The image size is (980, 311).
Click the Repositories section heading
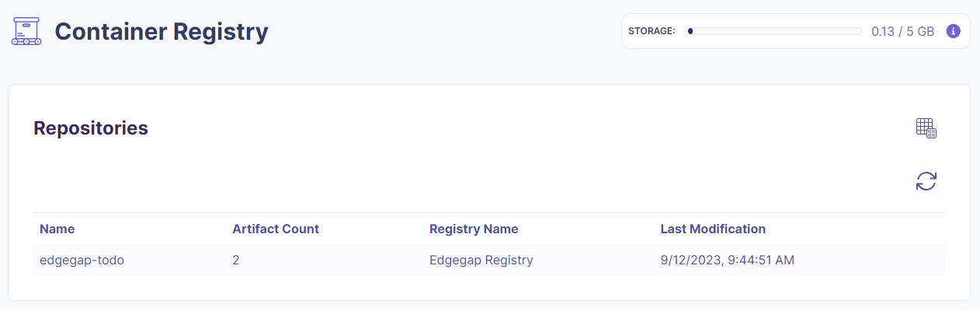(x=91, y=128)
